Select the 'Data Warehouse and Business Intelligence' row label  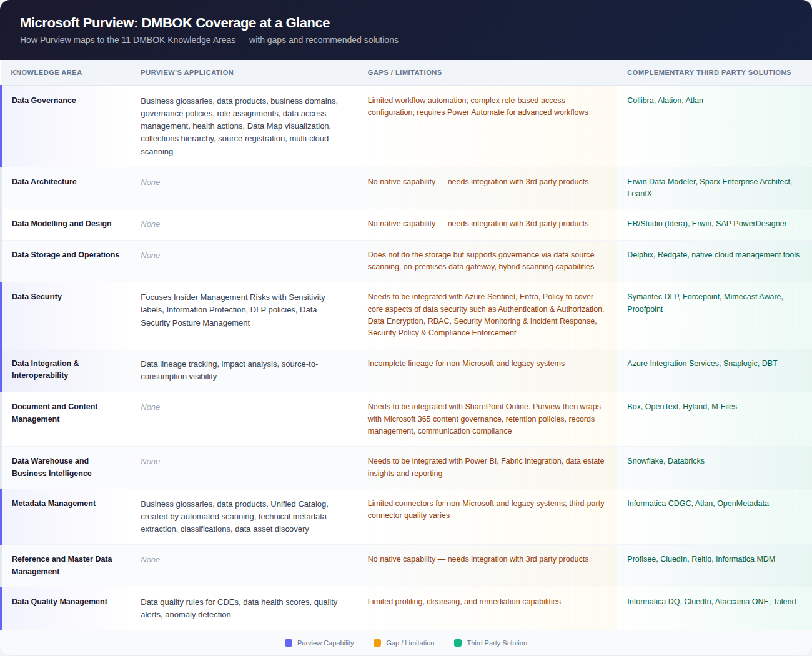click(x=52, y=467)
